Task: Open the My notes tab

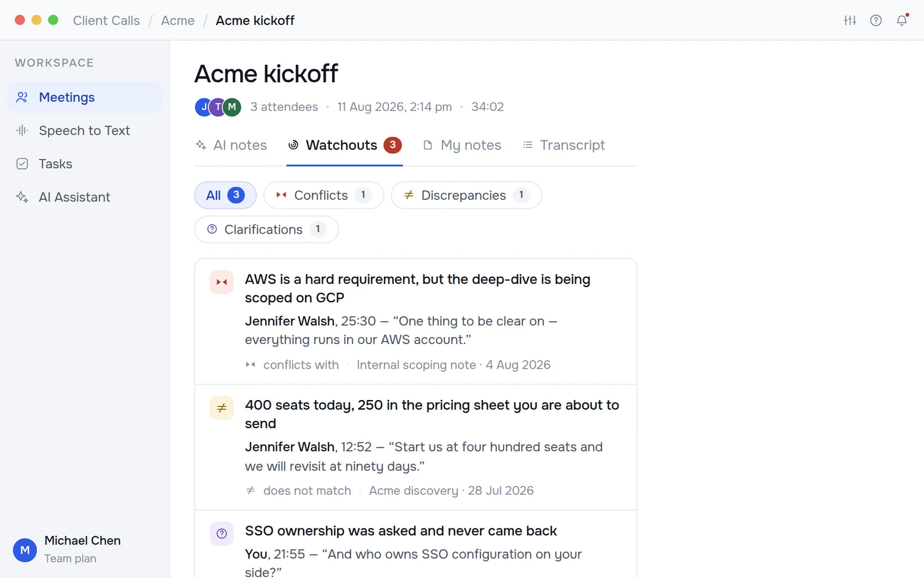Action: (462, 145)
